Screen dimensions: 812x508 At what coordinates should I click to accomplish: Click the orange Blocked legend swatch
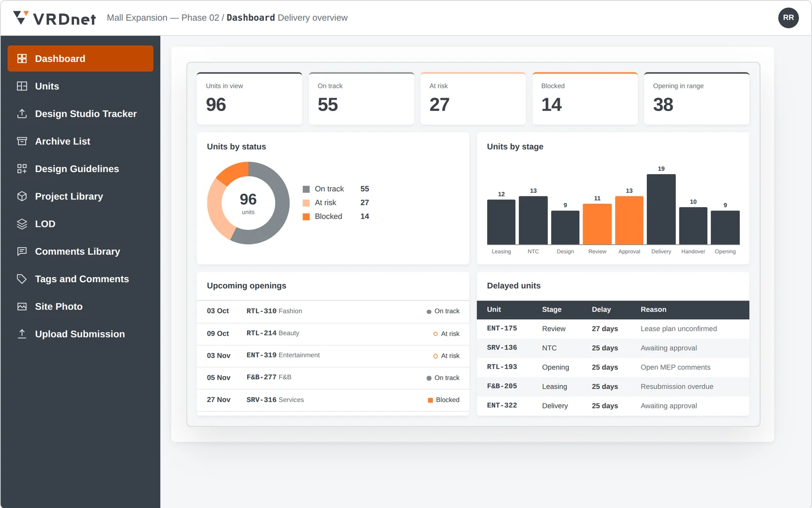click(x=306, y=217)
